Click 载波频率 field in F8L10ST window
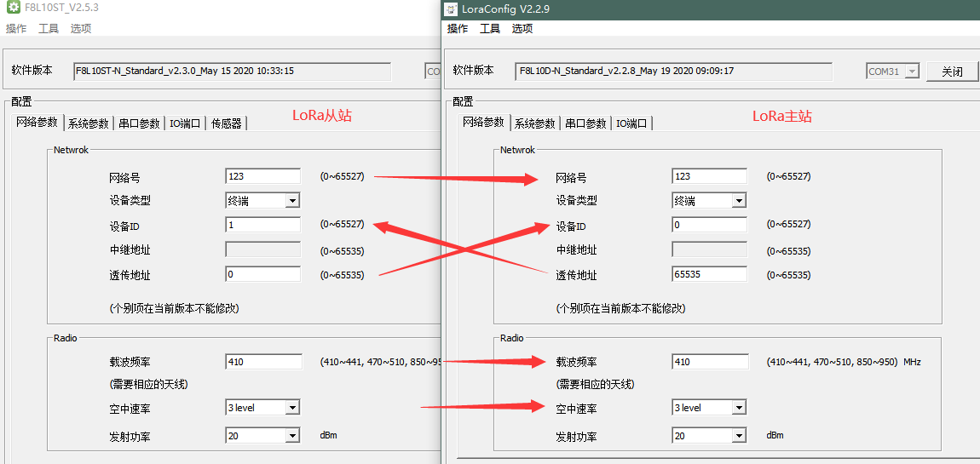The image size is (980, 464). coord(263,362)
